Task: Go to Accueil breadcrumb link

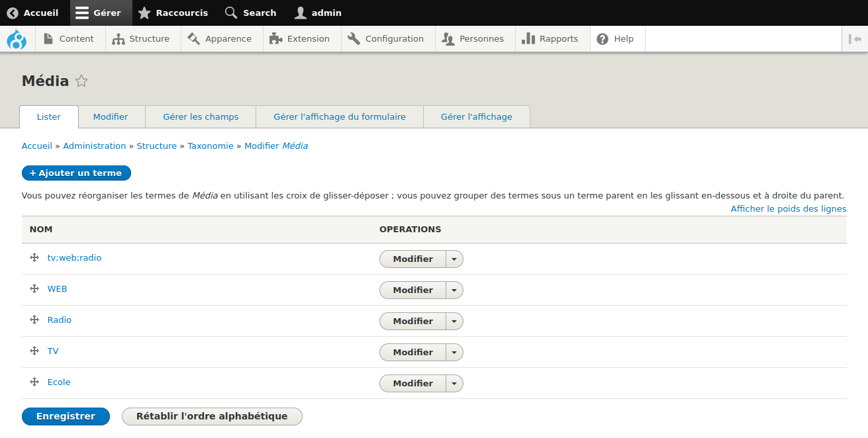Action: coord(37,146)
